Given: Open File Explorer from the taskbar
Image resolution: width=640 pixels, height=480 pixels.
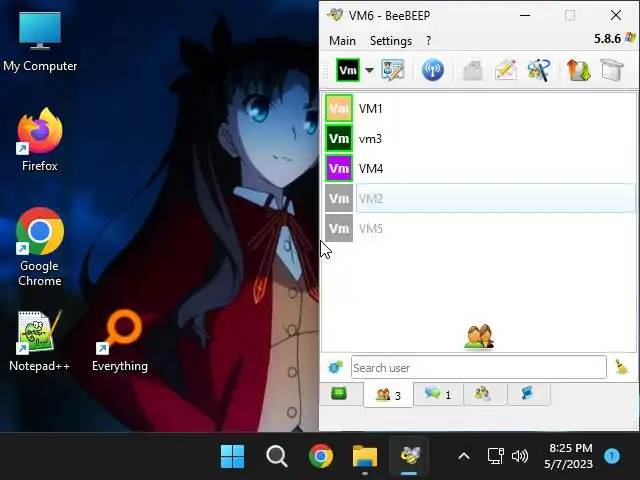Looking at the screenshot, I should click(365, 456).
